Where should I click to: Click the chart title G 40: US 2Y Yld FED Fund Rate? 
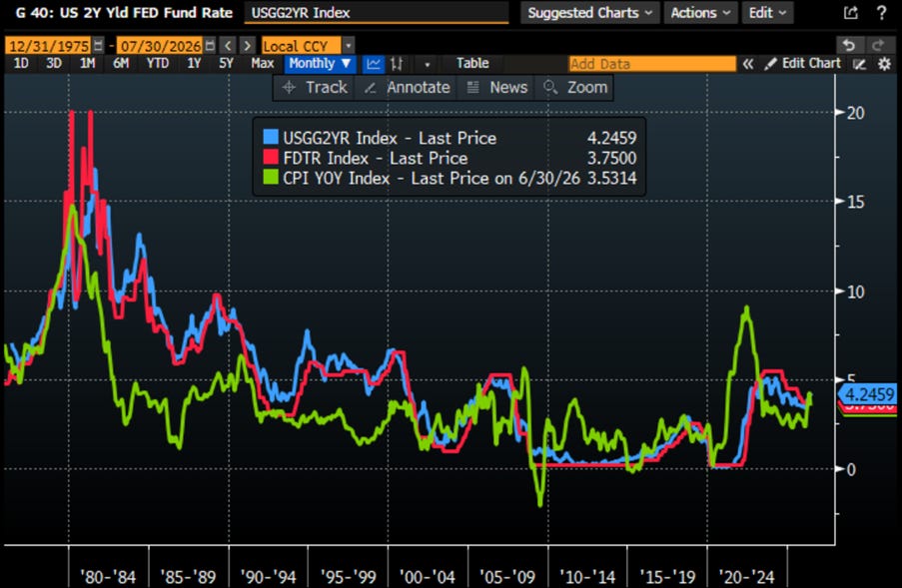coord(124,13)
